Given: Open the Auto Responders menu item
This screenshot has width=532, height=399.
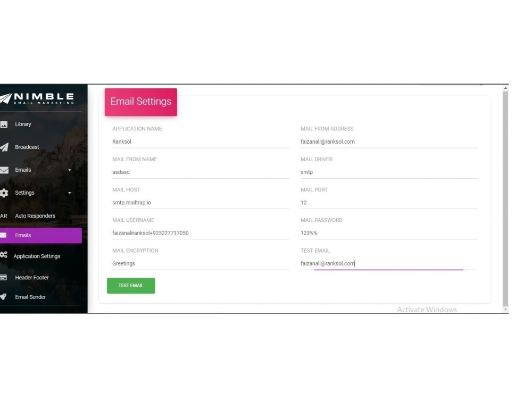Looking at the screenshot, I should [35, 216].
